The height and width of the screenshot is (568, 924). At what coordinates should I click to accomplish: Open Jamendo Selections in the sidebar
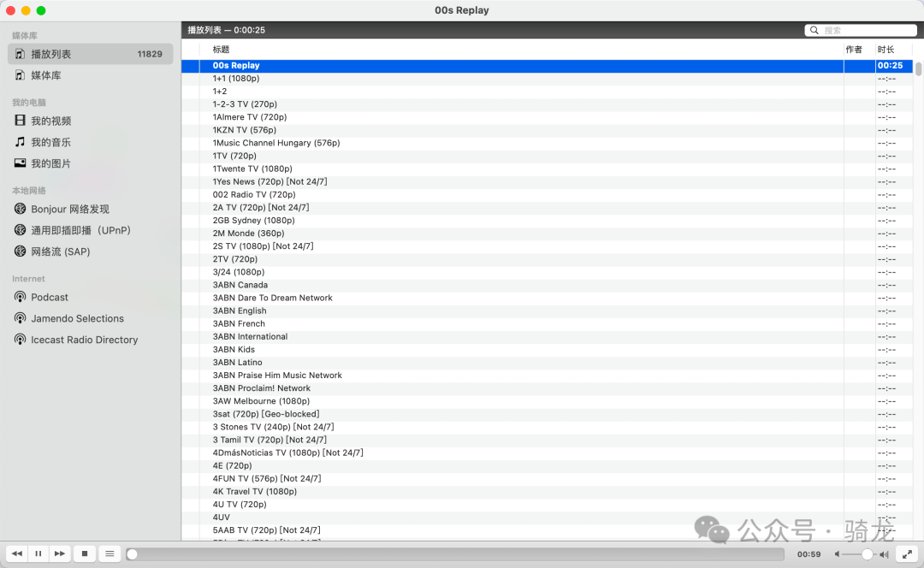coord(90,318)
